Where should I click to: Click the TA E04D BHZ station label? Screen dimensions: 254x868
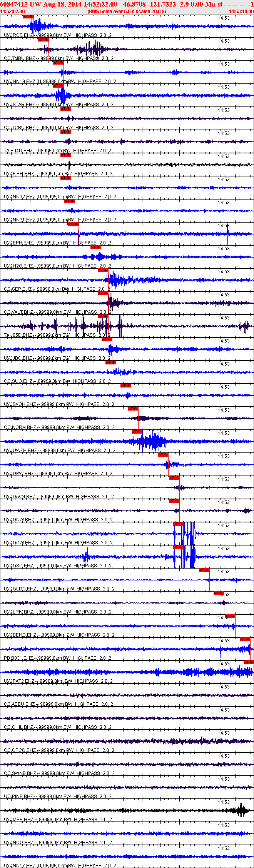(x=18, y=151)
